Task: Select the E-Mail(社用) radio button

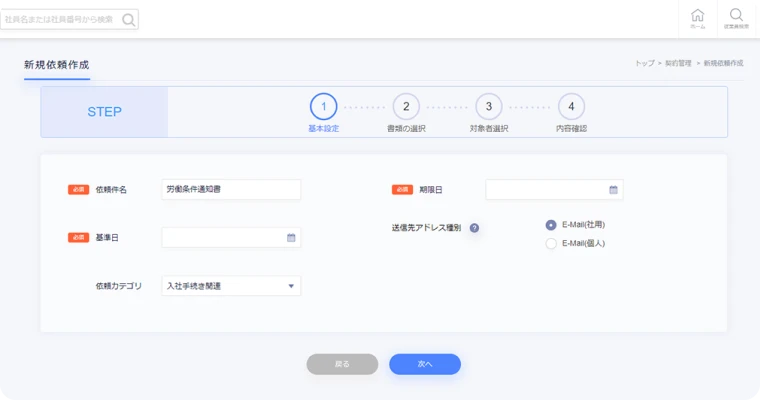Action: [551, 225]
